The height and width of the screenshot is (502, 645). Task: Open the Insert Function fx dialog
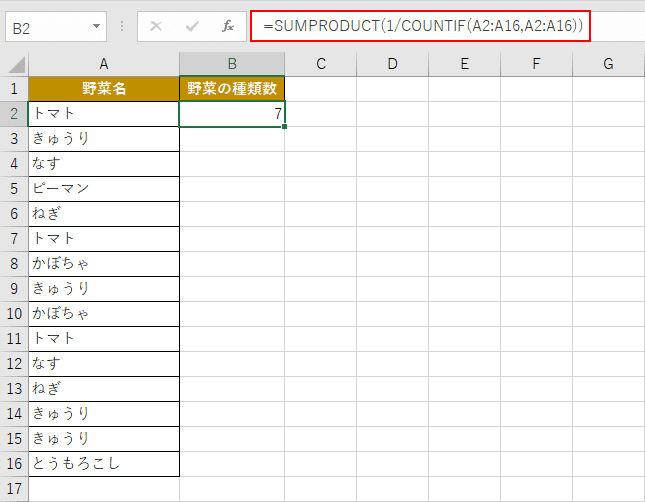point(228,26)
